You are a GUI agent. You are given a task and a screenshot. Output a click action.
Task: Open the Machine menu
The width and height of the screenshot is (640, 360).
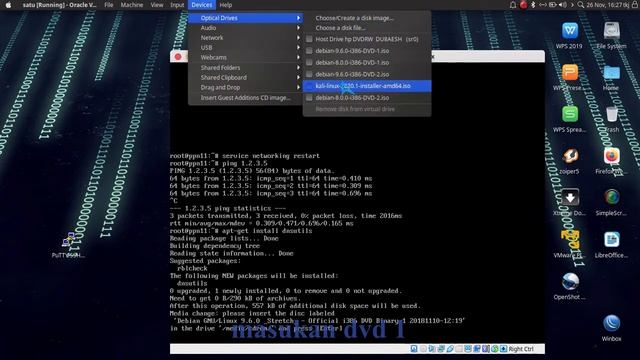click(131, 5)
